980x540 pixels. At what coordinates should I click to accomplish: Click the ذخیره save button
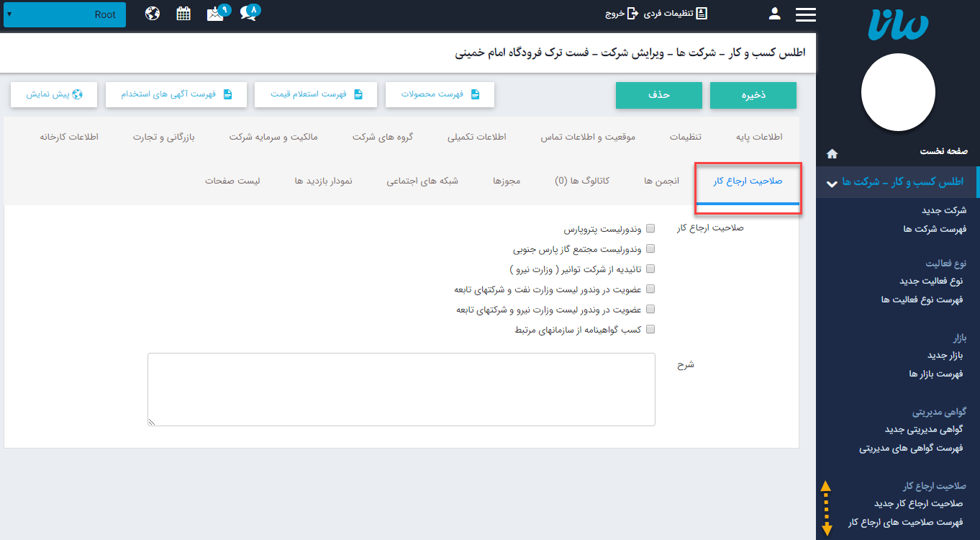[753, 94]
